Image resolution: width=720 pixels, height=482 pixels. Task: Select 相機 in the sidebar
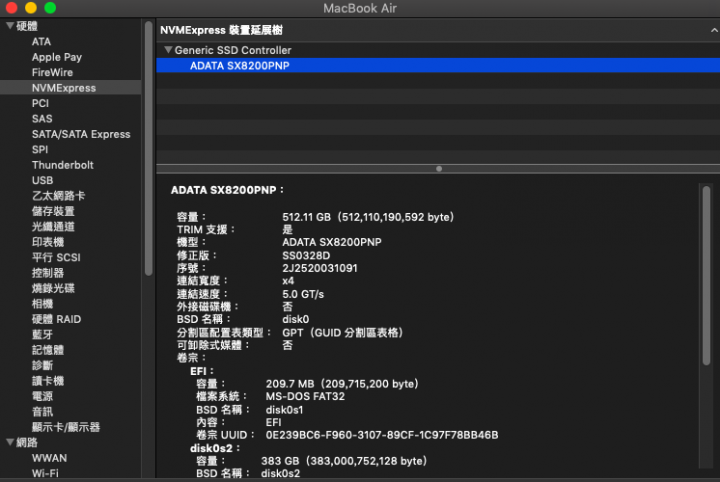point(42,304)
